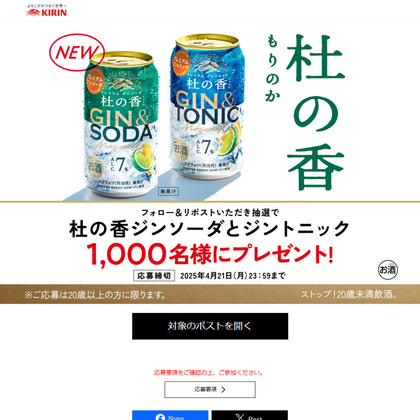Share the page on Facebook

(170, 415)
